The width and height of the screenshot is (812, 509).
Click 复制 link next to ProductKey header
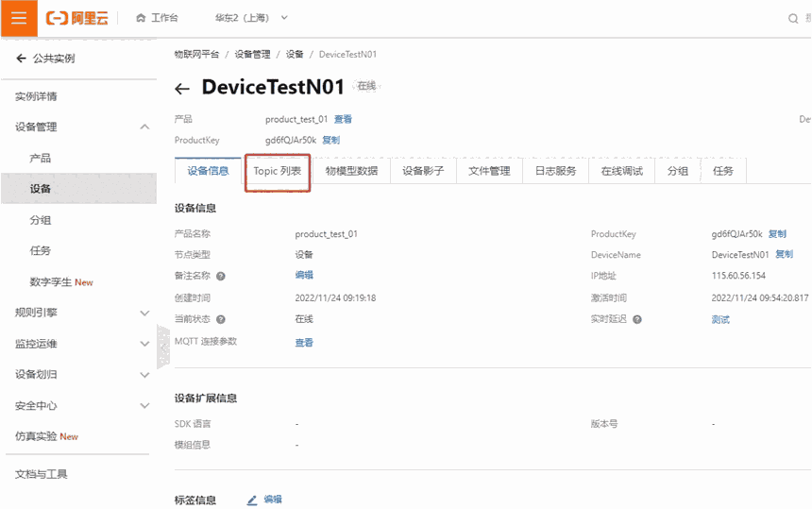tap(330, 140)
